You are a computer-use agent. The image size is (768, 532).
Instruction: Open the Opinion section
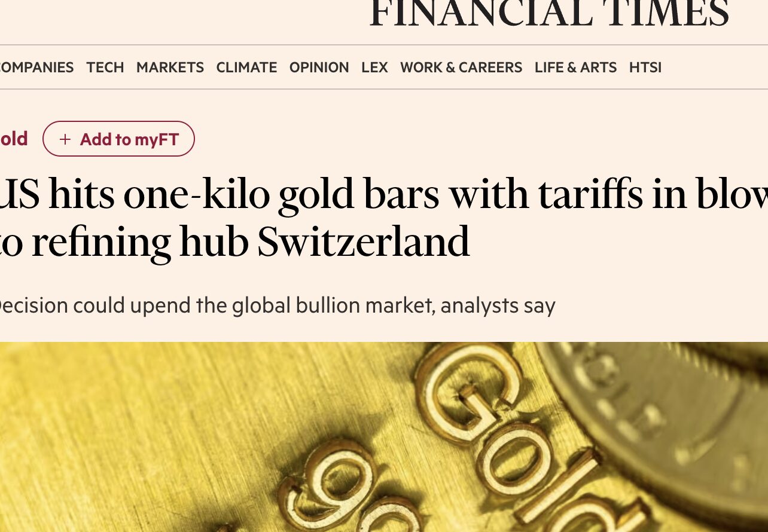[x=319, y=68]
